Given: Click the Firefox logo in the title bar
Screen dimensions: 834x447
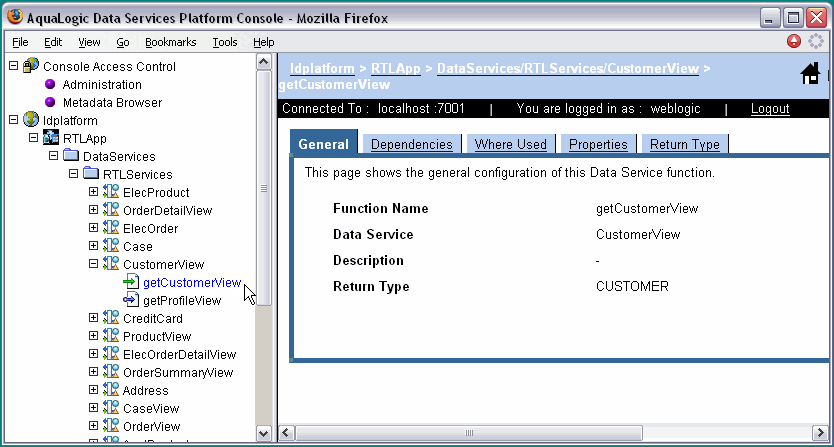Looking at the screenshot, I should (x=15, y=17).
